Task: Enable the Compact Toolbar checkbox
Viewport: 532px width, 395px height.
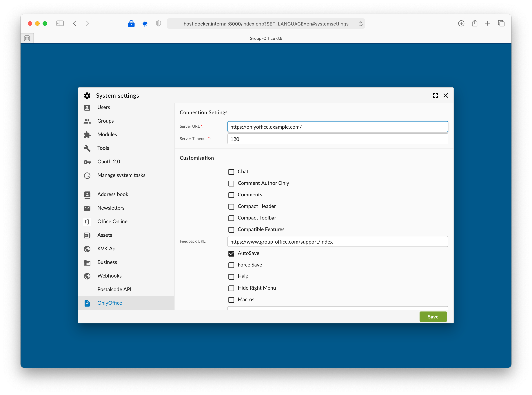Action: (x=231, y=218)
